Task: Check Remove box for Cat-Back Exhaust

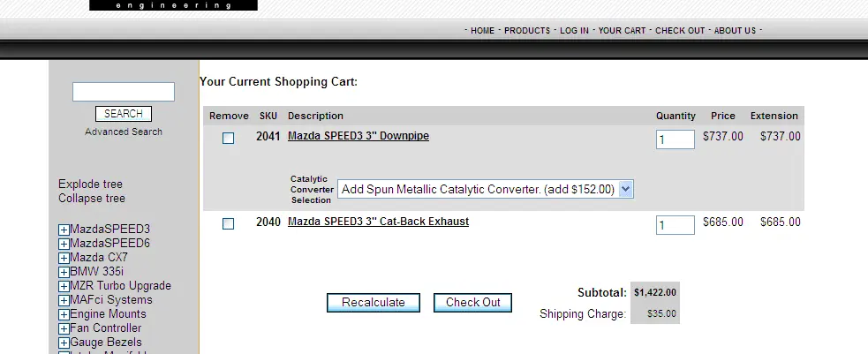Action: (x=229, y=223)
